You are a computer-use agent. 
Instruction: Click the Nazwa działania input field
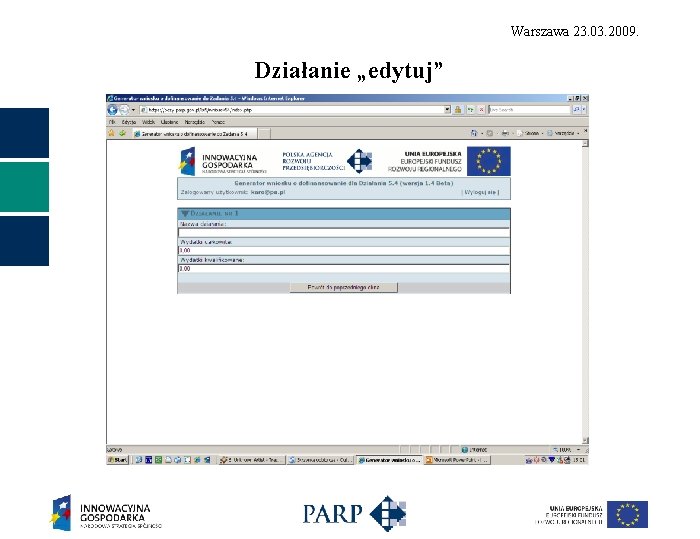344,233
